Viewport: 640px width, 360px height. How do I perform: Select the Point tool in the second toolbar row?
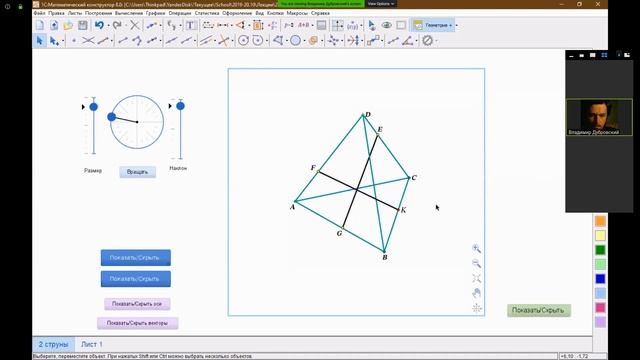tap(74, 41)
